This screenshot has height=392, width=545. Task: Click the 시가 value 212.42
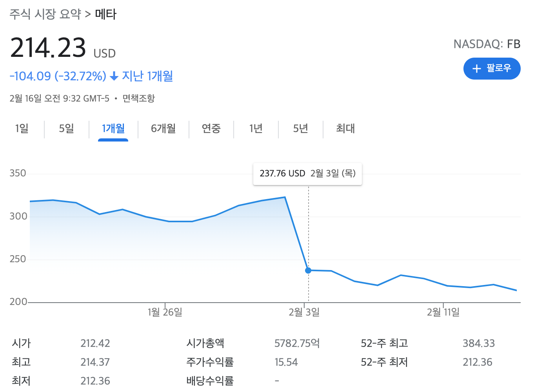tap(95, 343)
